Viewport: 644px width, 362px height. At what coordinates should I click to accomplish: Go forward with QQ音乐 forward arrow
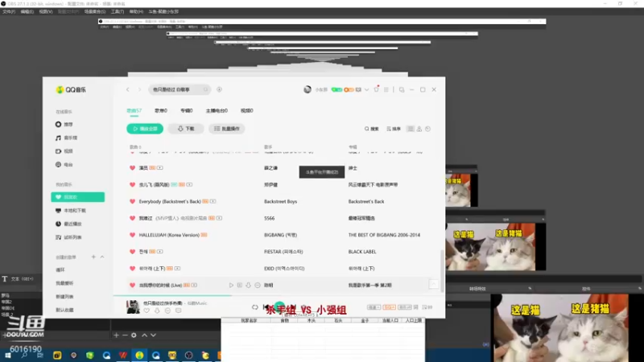pos(139,89)
